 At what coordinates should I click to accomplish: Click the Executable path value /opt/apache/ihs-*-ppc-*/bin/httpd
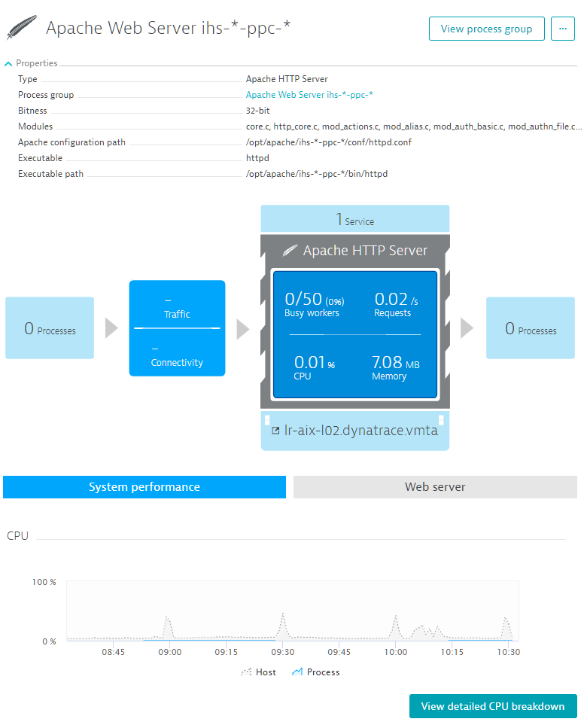coord(317,174)
